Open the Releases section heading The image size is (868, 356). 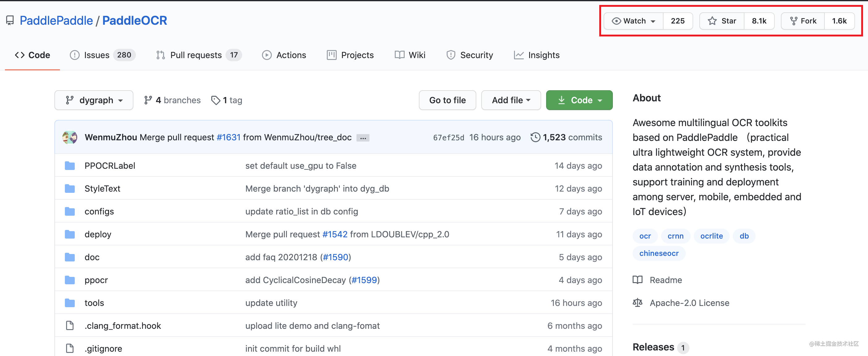[653, 347]
